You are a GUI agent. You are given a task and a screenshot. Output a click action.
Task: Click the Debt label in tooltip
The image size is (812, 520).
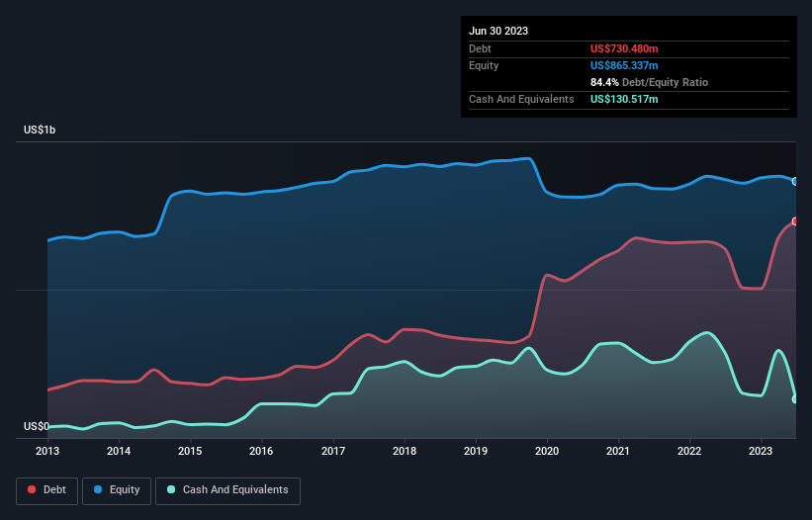coord(480,48)
